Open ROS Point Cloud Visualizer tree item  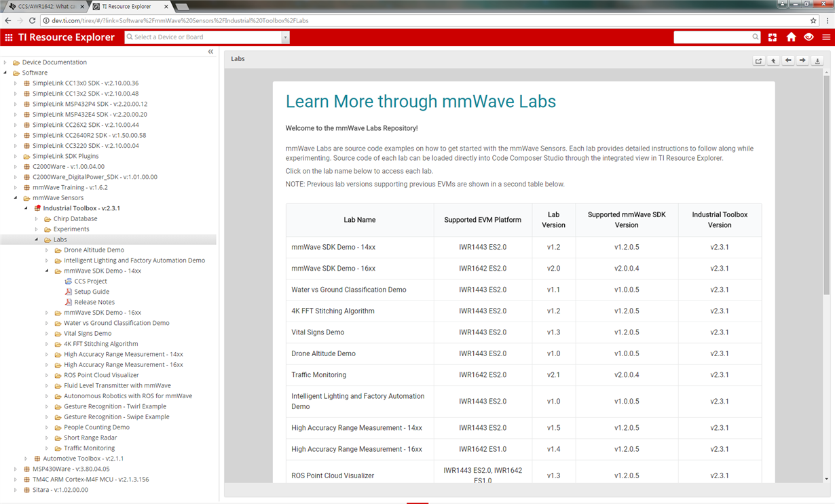pos(101,375)
